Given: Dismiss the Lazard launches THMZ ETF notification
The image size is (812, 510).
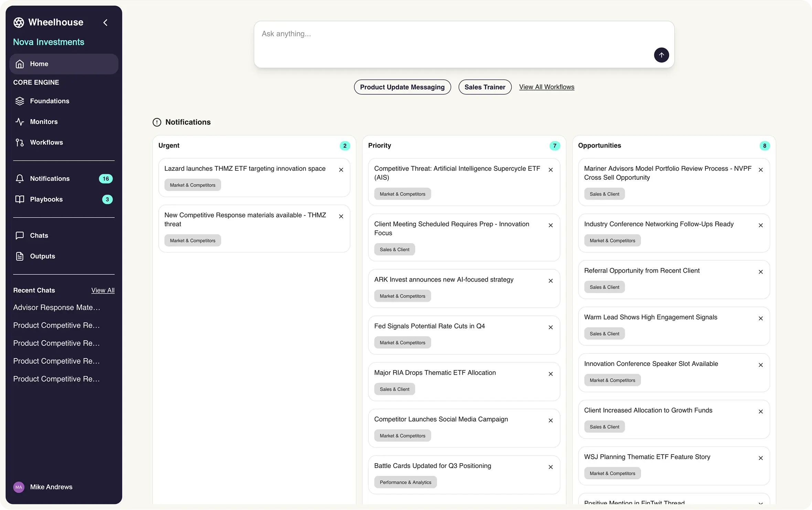Looking at the screenshot, I should tap(341, 170).
